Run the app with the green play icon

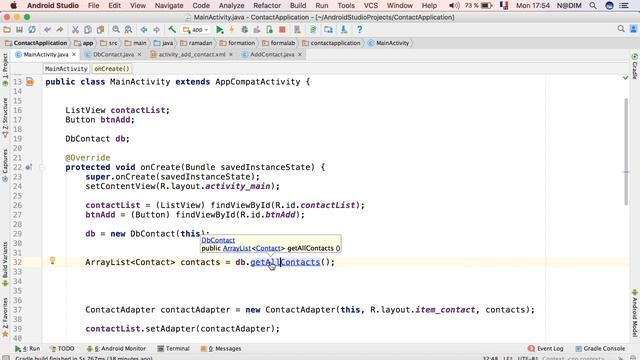220,29
